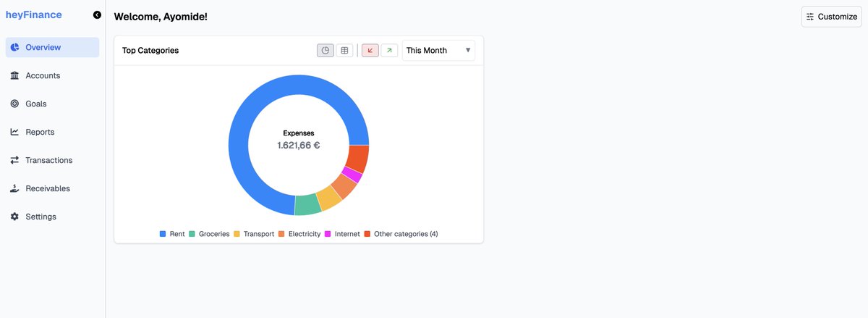Click the Transactions arrows icon
868x318 pixels.
coord(14,160)
